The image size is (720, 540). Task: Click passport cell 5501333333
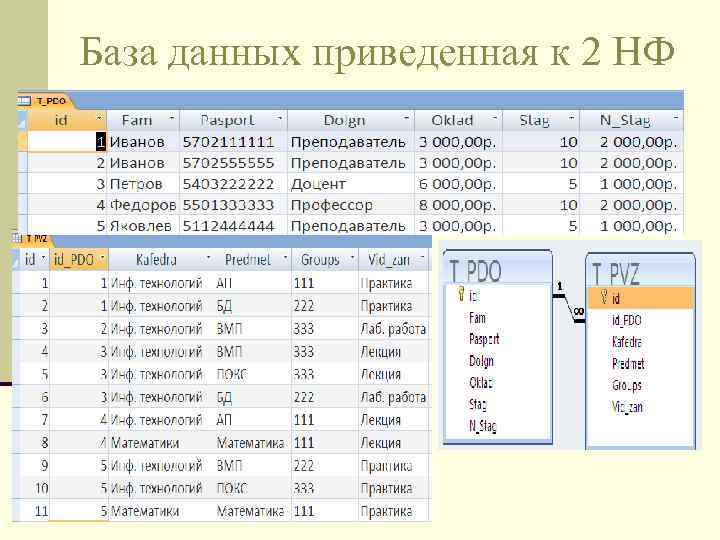click(233, 205)
